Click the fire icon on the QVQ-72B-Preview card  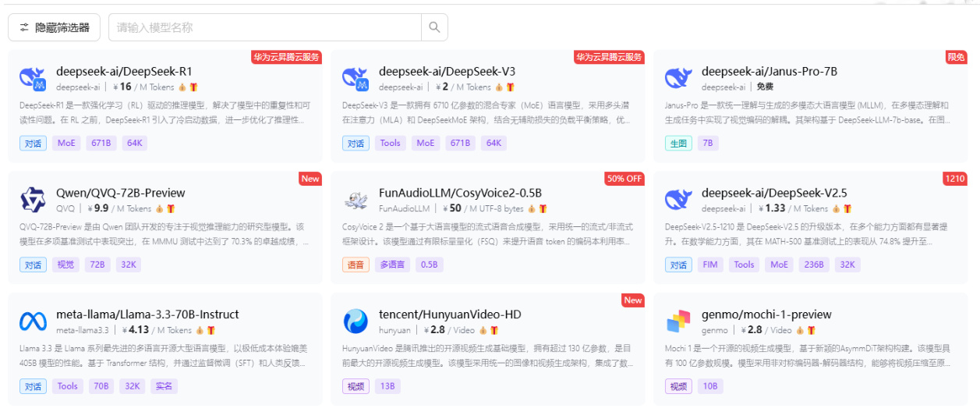coord(159,208)
